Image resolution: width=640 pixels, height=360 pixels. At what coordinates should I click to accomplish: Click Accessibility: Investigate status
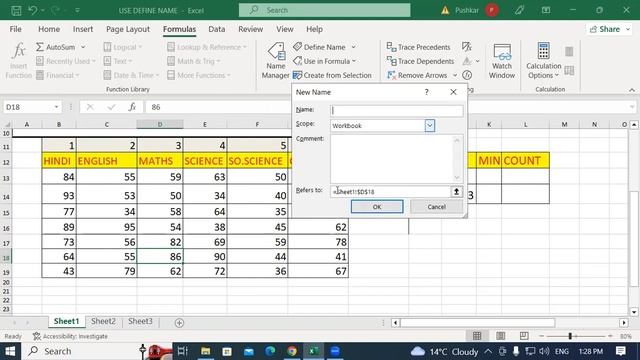pos(70,336)
